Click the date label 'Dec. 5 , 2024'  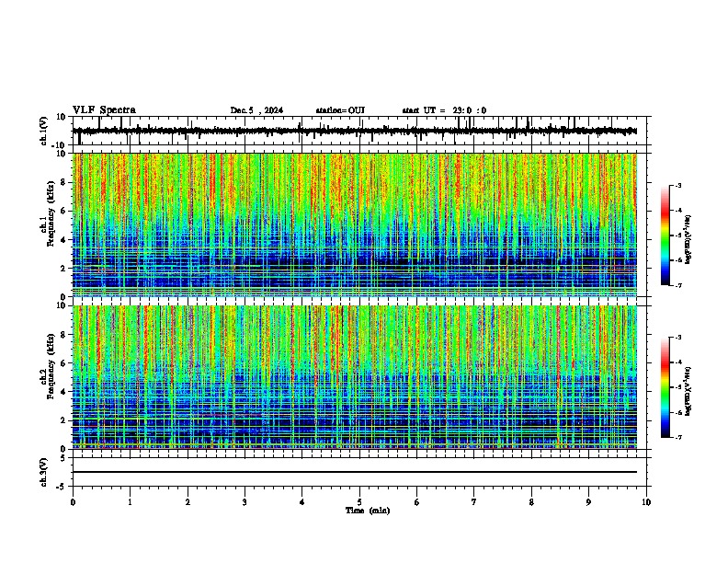coord(256,110)
